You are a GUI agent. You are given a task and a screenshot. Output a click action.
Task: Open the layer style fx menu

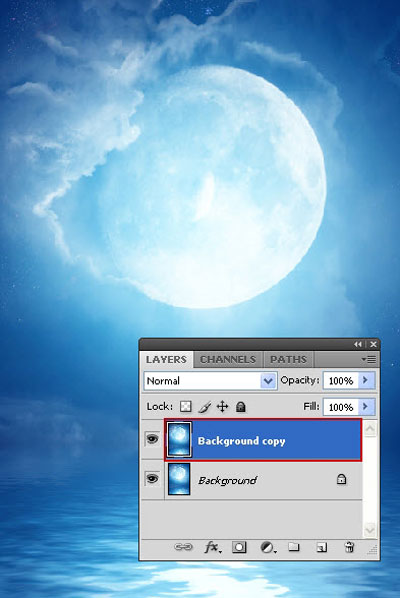coord(213,548)
